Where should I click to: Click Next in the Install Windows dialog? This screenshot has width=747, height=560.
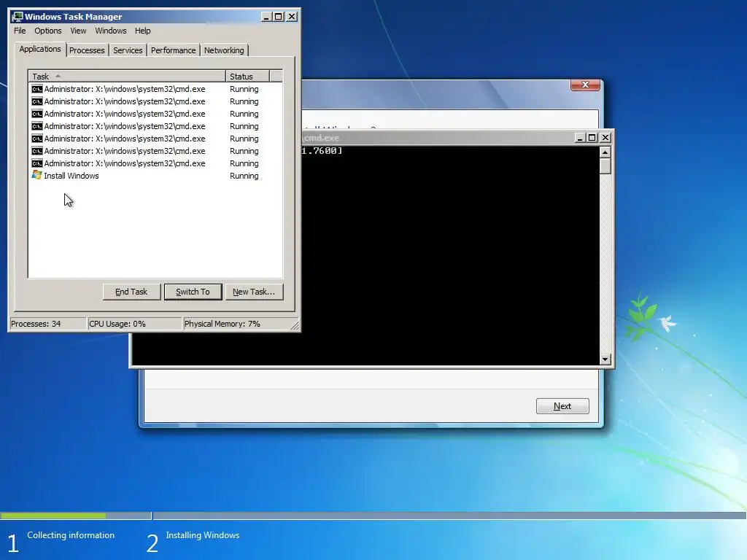point(562,406)
